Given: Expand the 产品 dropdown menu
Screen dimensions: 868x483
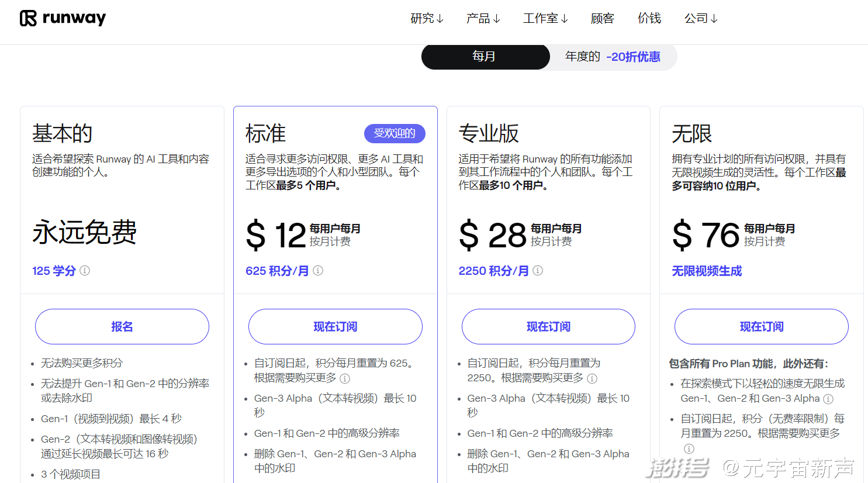Looking at the screenshot, I should point(483,19).
